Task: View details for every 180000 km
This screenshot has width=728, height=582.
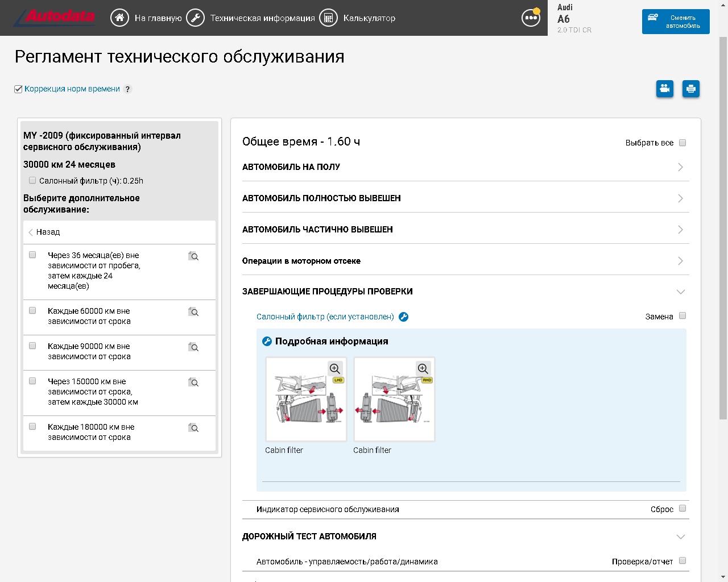Action: pos(193,428)
